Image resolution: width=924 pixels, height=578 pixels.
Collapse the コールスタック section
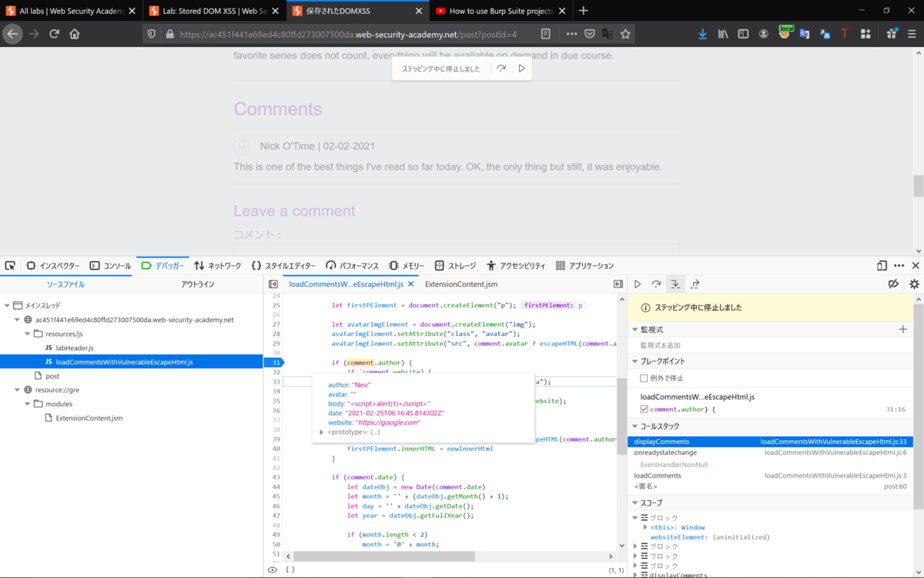click(634, 426)
